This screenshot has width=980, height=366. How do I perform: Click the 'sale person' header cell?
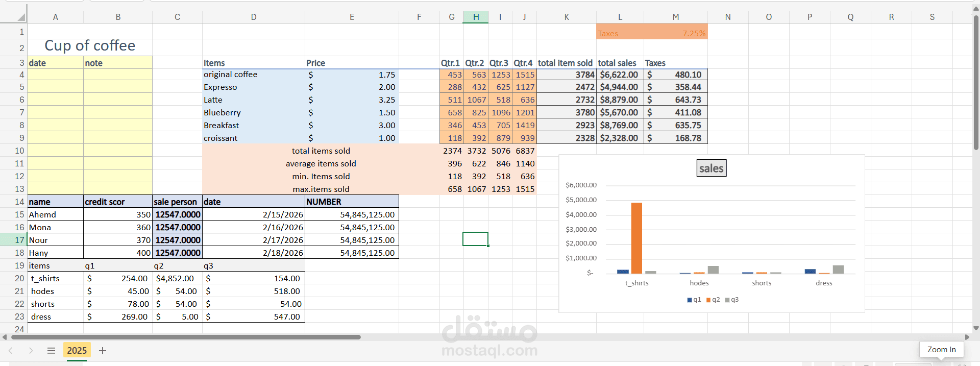pos(177,202)
